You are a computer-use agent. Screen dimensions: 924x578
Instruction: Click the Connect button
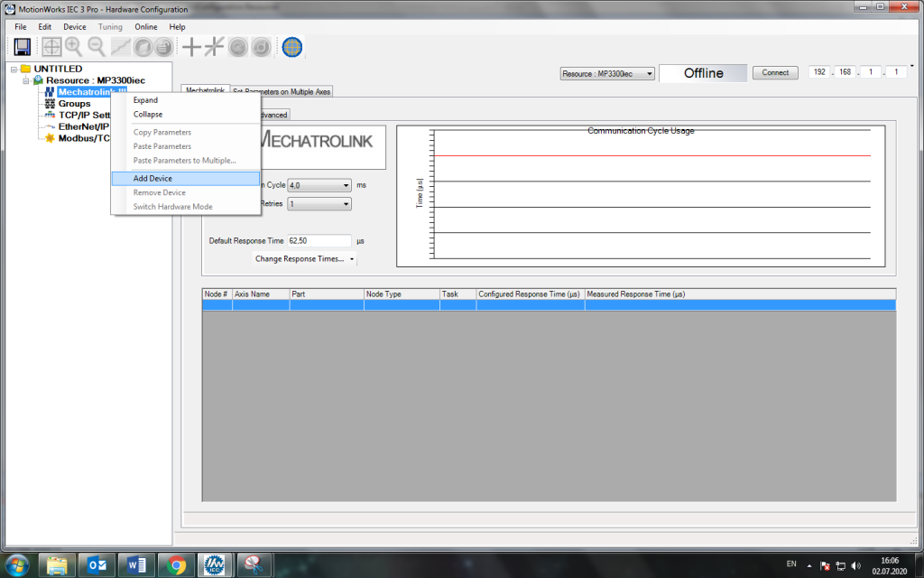pos(775,72)
